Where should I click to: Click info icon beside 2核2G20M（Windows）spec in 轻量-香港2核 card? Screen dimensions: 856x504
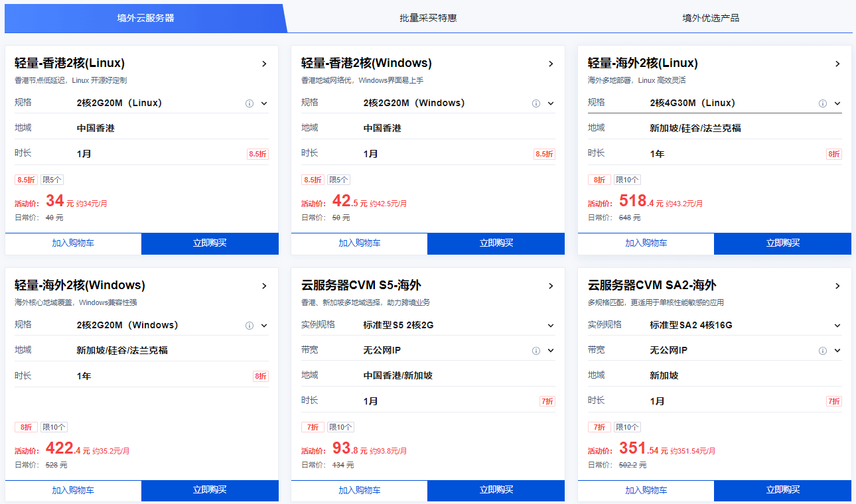pos(536,103)
